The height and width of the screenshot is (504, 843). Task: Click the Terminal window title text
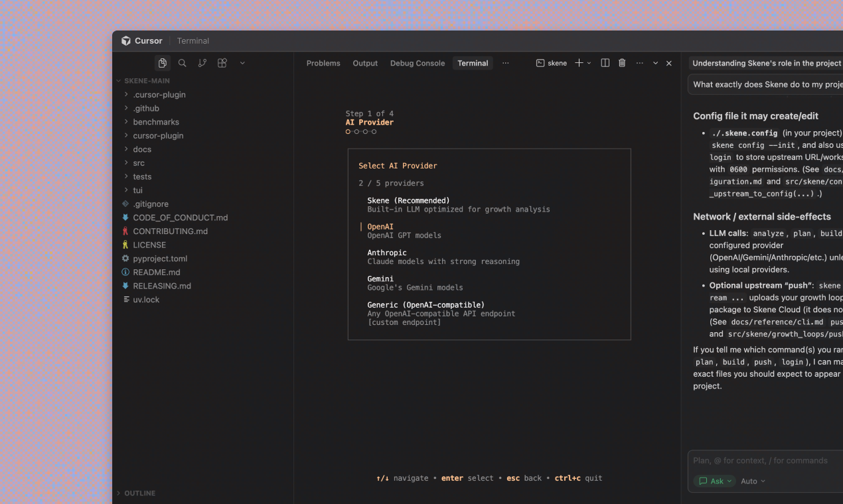(x=193, y=40)
